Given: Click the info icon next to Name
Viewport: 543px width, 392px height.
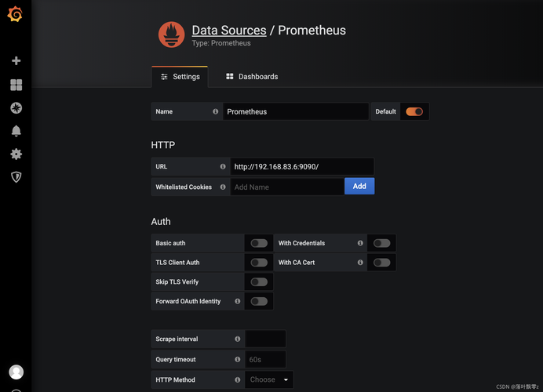Looking at the screenshot, I should click(216, 111).
